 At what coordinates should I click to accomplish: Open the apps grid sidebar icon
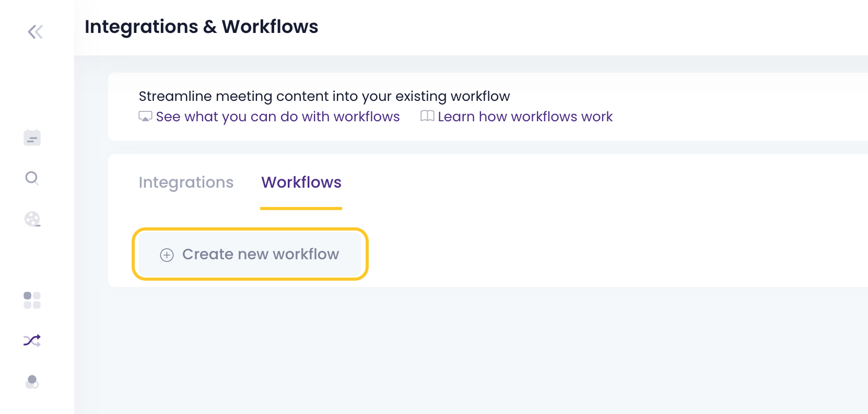[32, 300]
